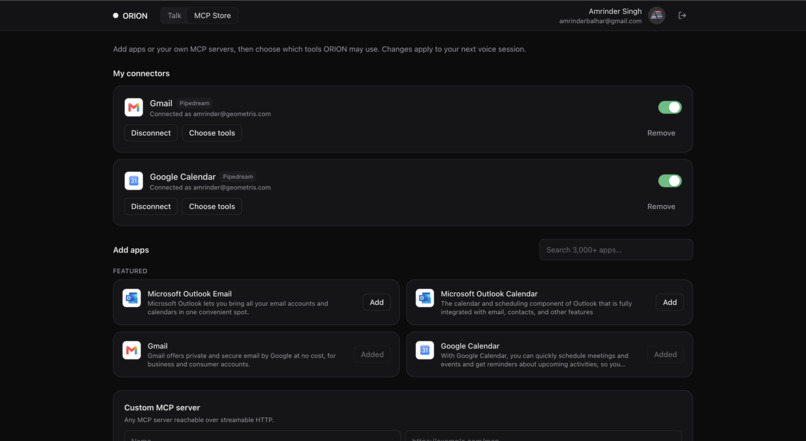The width and height of the screenshot is (806, 441).
Task: Click the Microsoft Outlook Calendar title
Action: (x=489, y=294)
